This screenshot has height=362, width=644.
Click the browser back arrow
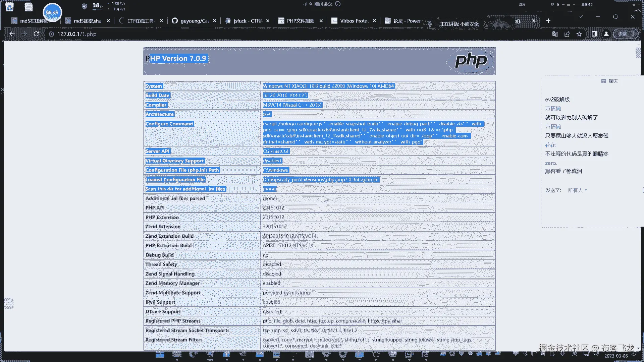(x=12, y=34)
